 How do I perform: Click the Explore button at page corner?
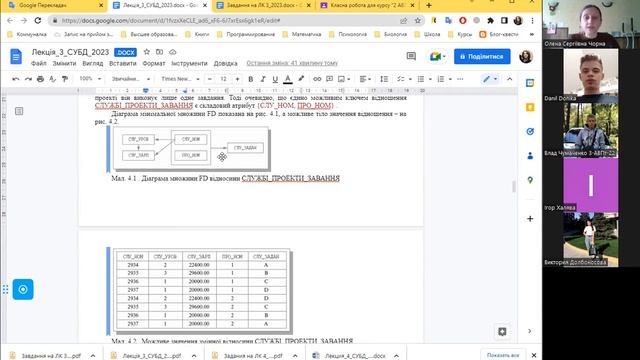pyautogui.click(x=502, y=331)
